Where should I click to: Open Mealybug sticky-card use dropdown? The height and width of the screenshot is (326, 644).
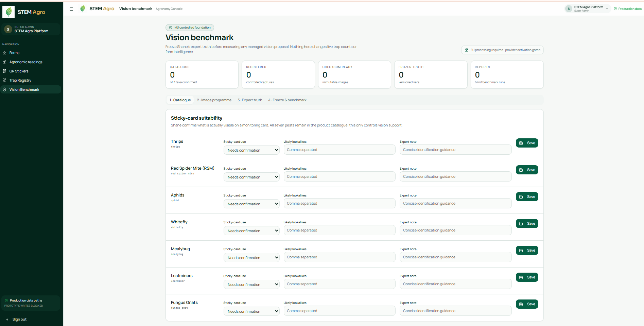(x=251, y=257)
